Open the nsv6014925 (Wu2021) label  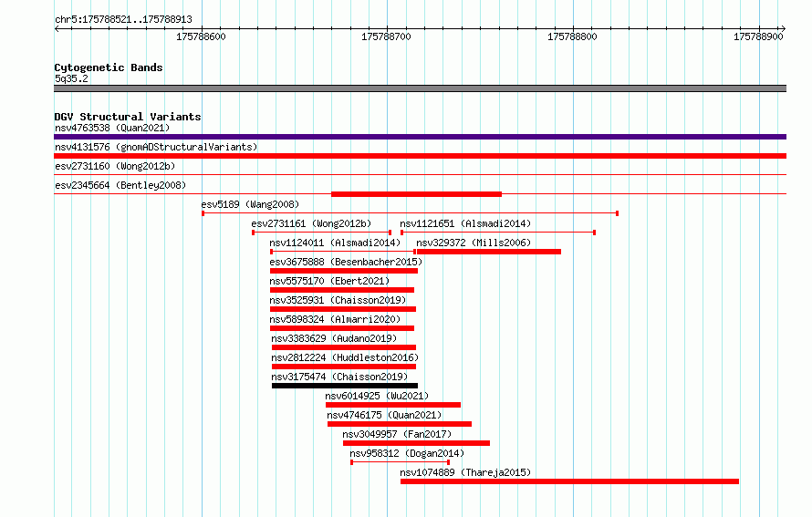point(377,396)
